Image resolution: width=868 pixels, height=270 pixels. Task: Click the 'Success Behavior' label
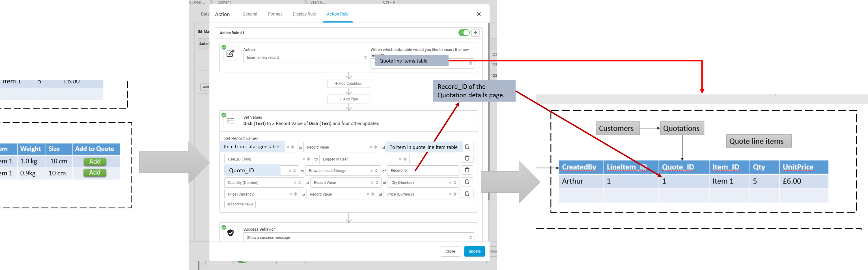259,229
